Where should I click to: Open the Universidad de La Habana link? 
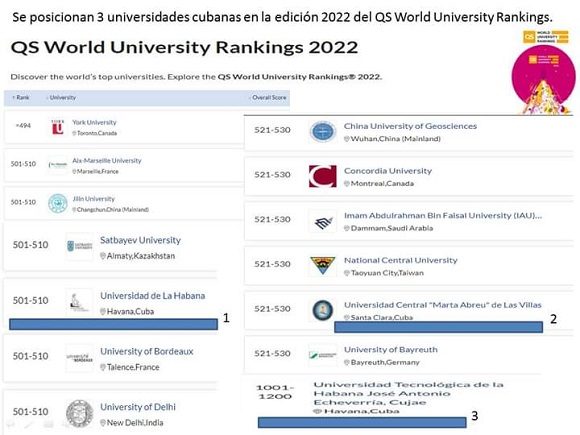click(153, 296)
